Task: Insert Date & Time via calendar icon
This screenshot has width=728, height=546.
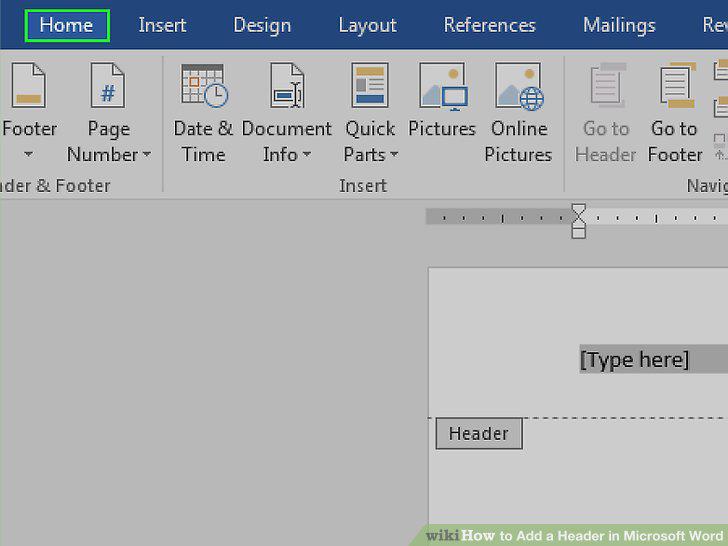Action: coord(204,85)
